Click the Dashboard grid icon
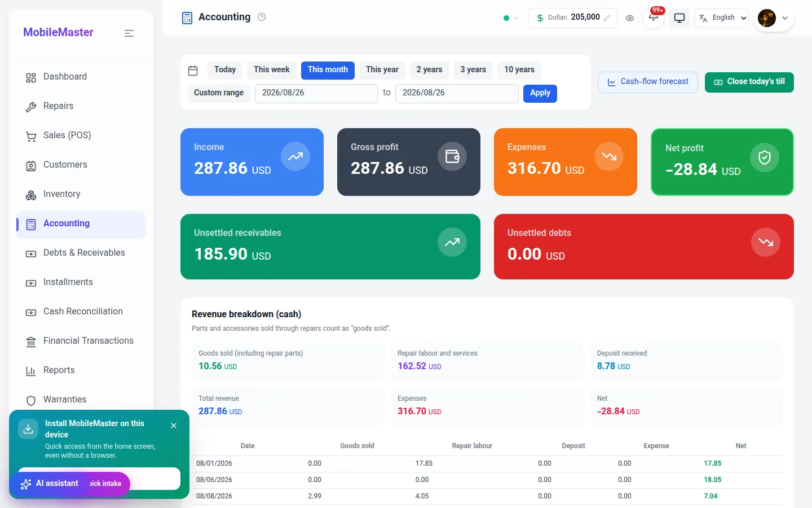The height and width of the screenshot is (508, 812). (x=31, y=77)
